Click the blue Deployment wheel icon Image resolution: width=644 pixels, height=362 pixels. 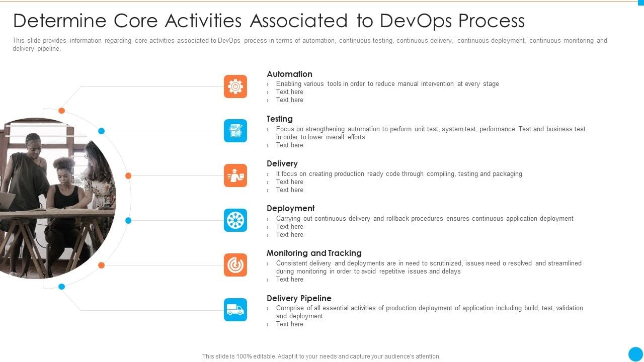[x=235, y=220]
